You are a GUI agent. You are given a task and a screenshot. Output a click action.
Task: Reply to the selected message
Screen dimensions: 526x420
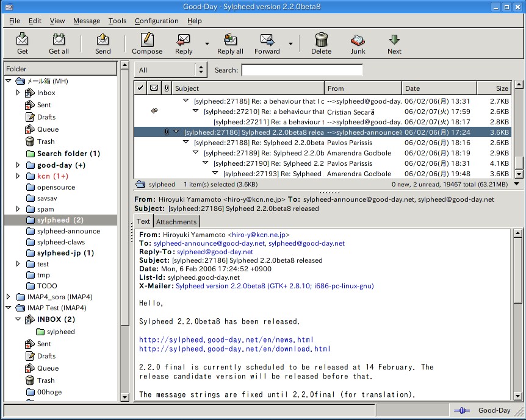click(183, 43)
